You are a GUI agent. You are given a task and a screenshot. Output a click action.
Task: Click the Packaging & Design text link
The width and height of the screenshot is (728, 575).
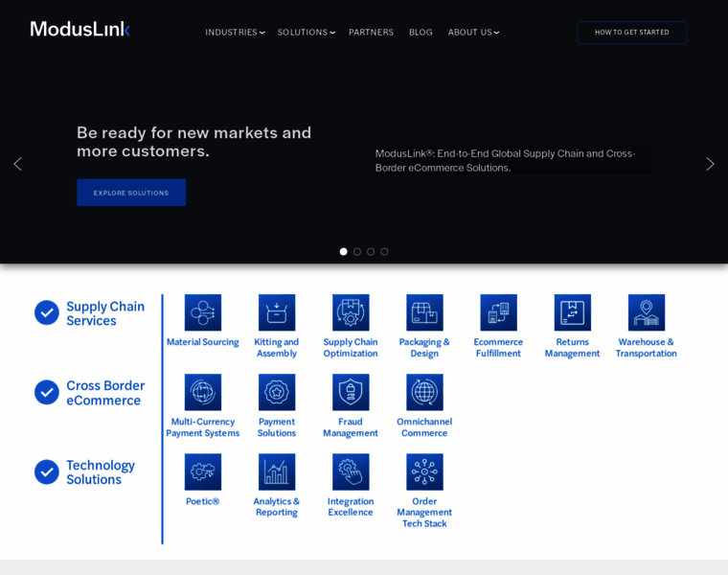[424, 348]
